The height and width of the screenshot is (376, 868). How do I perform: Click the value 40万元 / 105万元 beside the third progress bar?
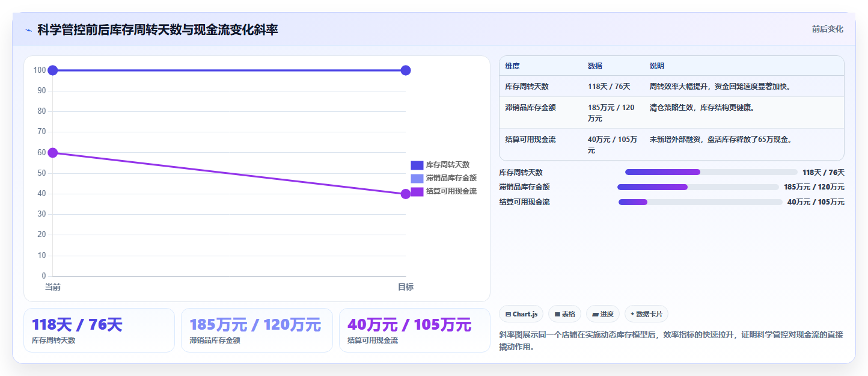[x=816, y=202]
